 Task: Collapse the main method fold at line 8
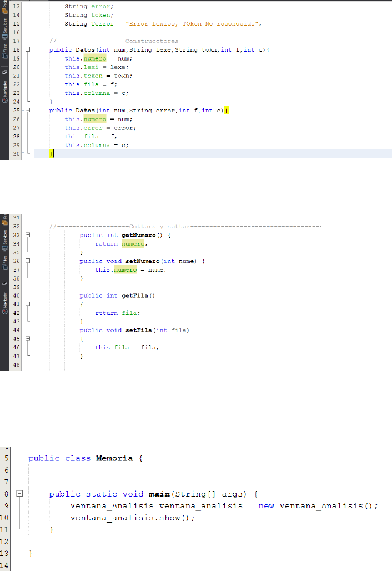(19, 494)
